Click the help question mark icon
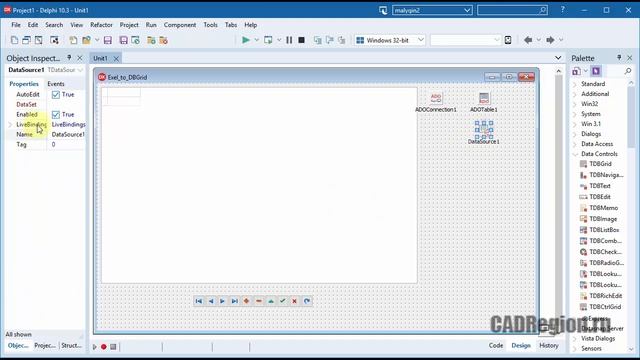The image size is (640, 360). (x=562, y=10)
